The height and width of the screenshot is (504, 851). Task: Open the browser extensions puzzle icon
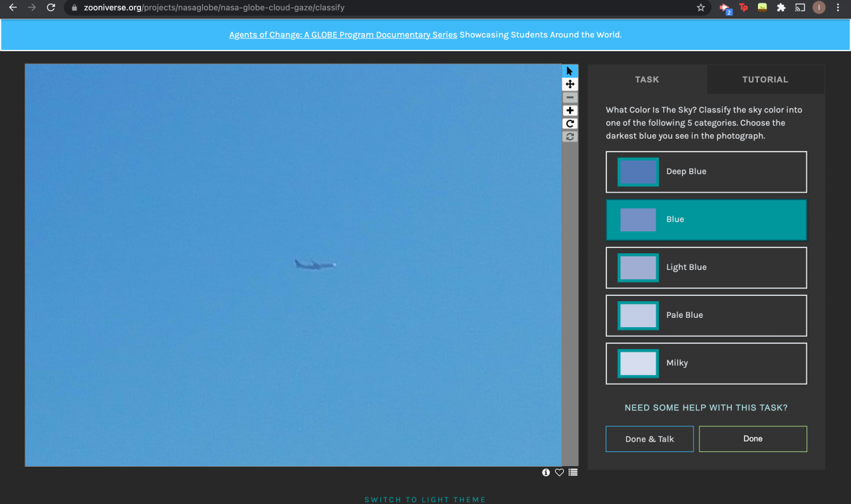781,7
